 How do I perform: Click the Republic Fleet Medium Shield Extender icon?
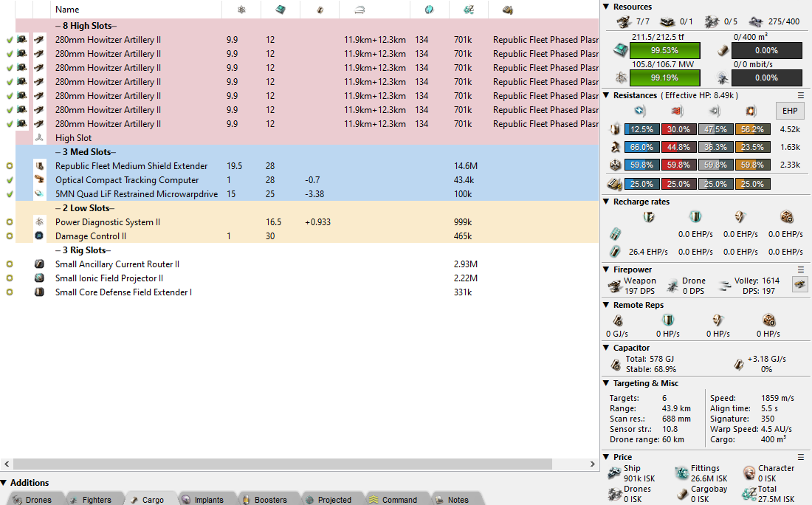pos(40,166)
